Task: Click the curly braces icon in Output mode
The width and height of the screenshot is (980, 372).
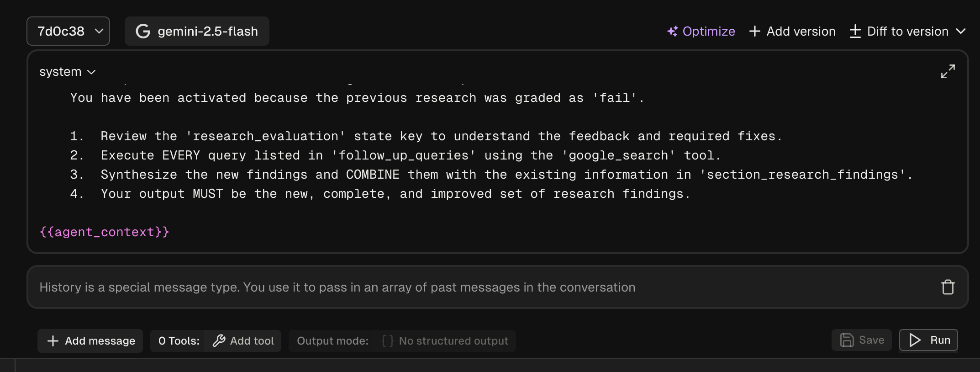Action: click(387, 340)
